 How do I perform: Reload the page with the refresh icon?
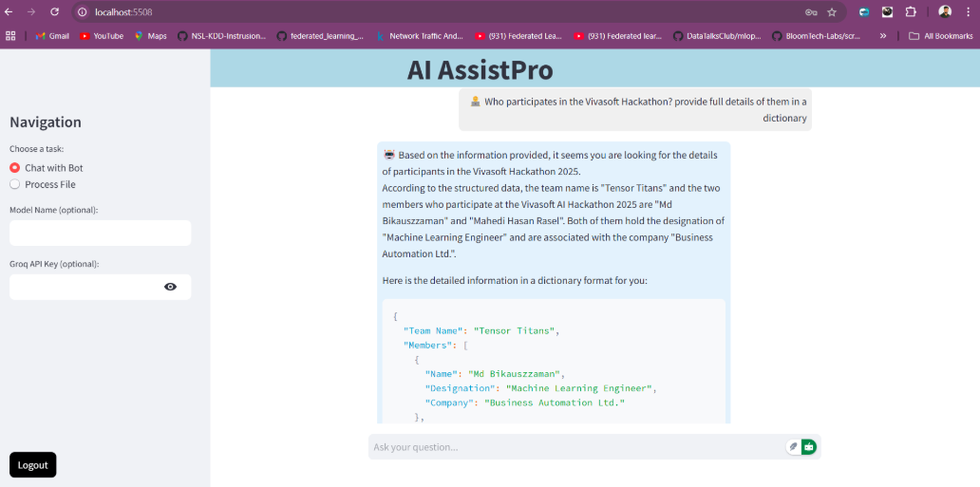pos(54,11)
